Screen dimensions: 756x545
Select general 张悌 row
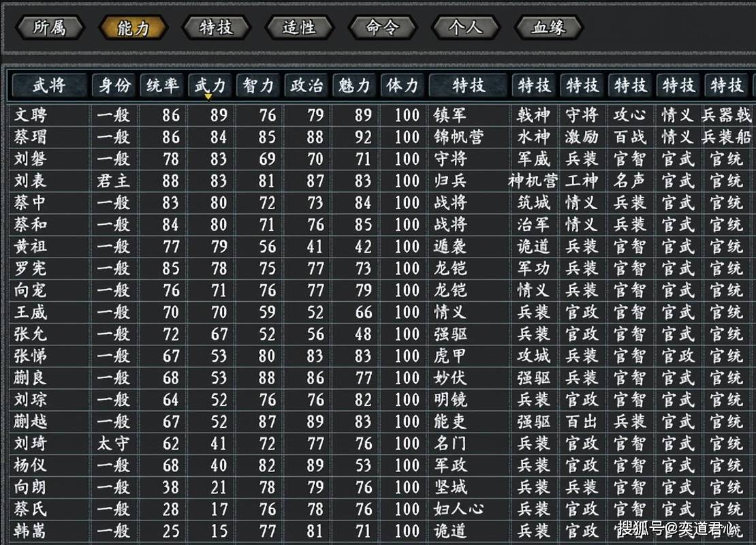click(x=381, y=356)
